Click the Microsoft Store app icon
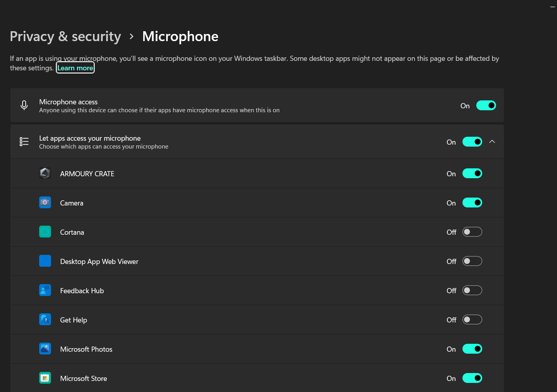This screenshot has height=392, width=557. 45,378
